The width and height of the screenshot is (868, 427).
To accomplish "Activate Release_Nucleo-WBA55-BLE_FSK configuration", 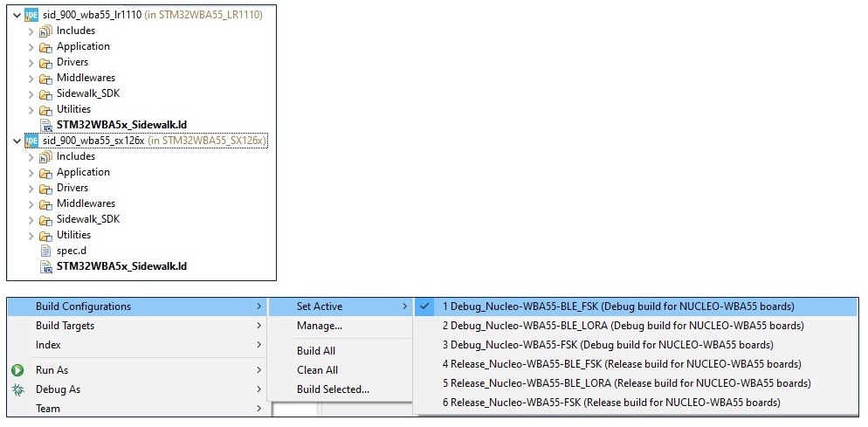I will [636, 364].
